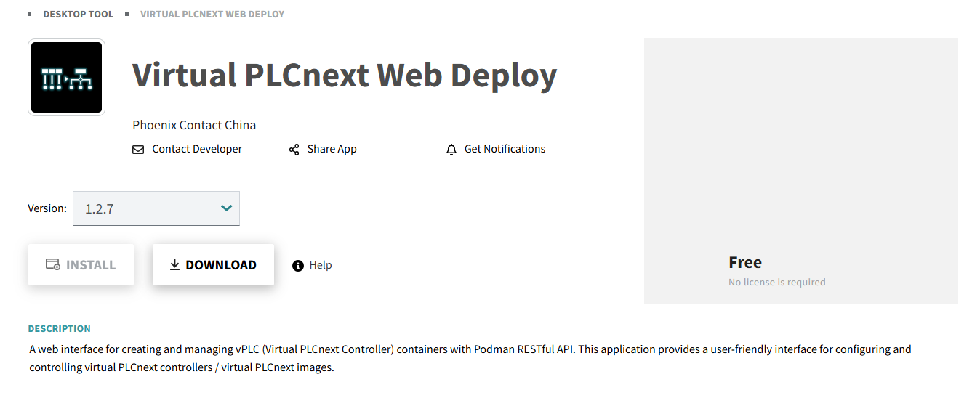Click the envelope icon beside Contact Developer
The height and width of the screenshot is (398, 980).
click(138, 150)
